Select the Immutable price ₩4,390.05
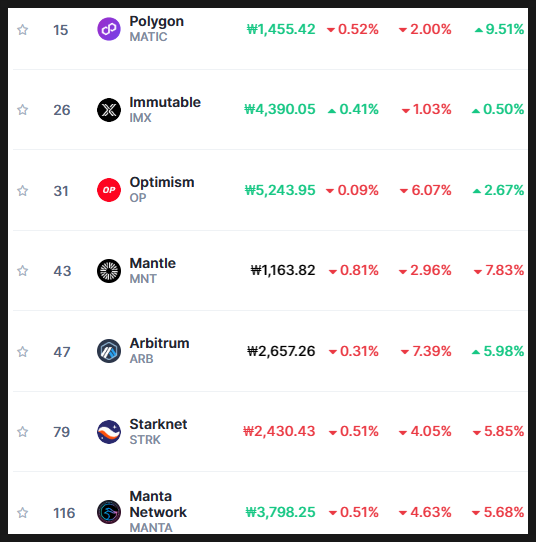The height and width of the screenshot is (542, 536). point(280,109)
